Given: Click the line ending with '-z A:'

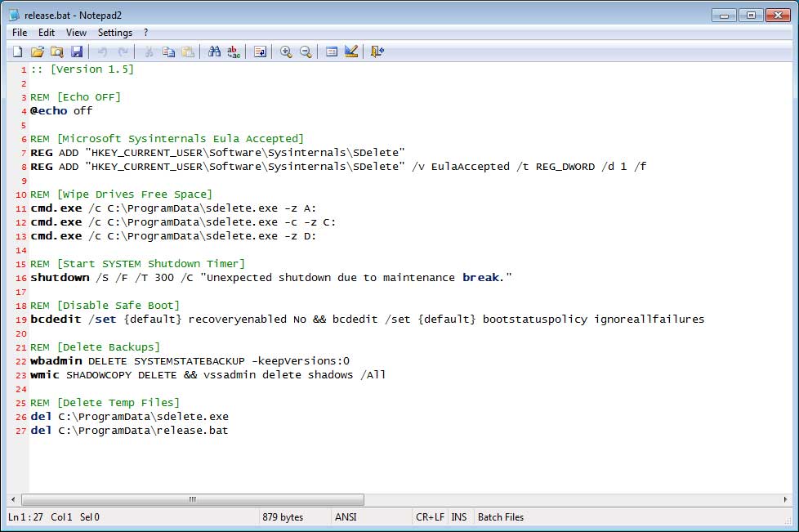Looking at the screenshot, I should (x=173, y=208).
